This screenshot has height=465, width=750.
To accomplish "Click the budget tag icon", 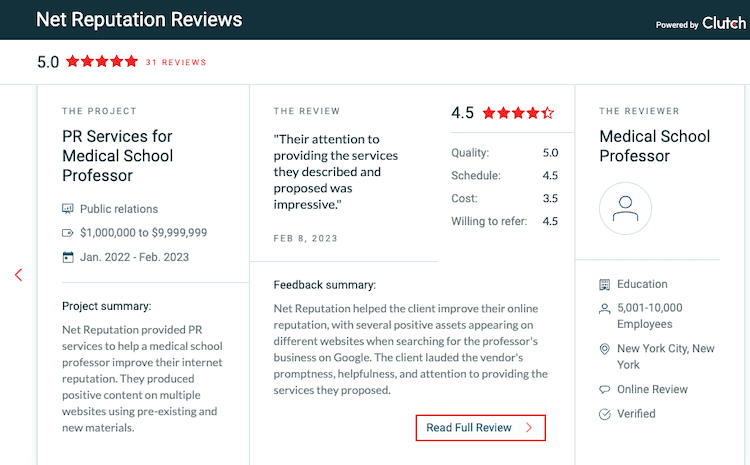I will [x=68, y=233].
